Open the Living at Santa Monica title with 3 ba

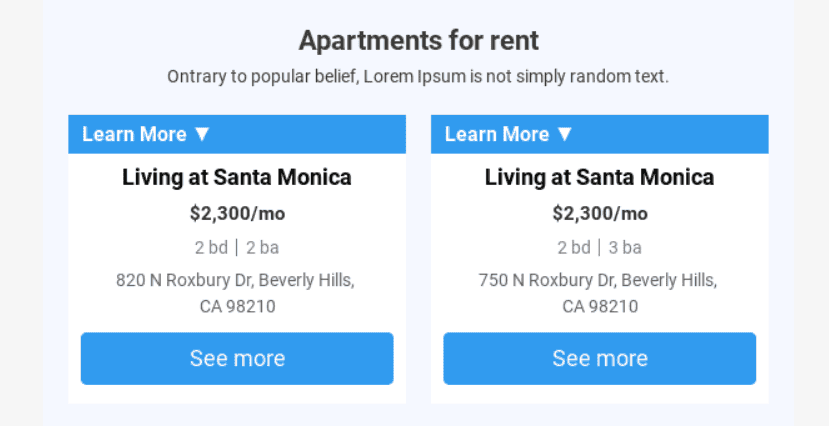click(599, 178)
